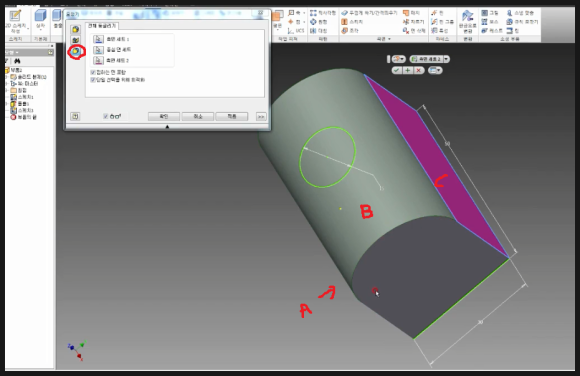Start a new 2D sketch from ribbon
This screenshot has width=580, height=376.
(x=15, y=21)
